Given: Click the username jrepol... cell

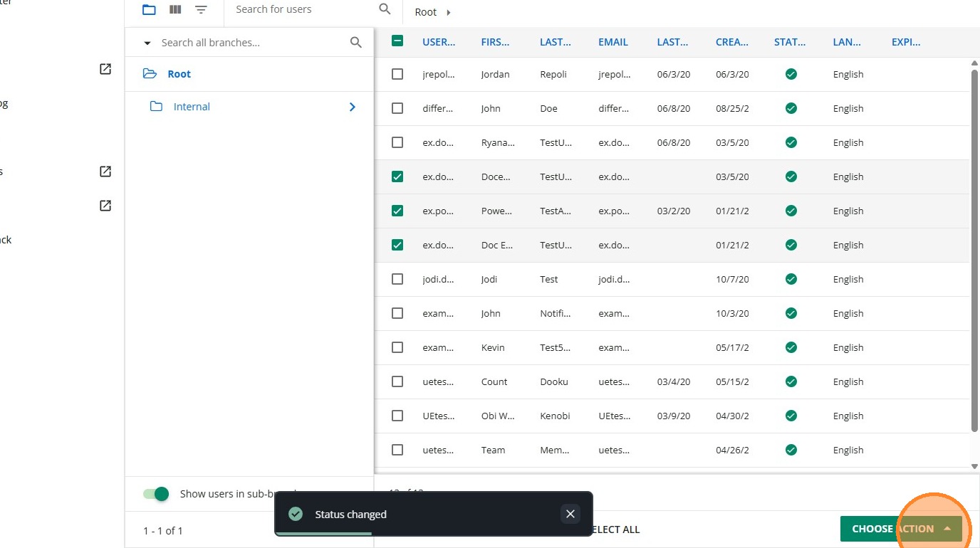Looking at the screenshot, I should pos(439,74).
